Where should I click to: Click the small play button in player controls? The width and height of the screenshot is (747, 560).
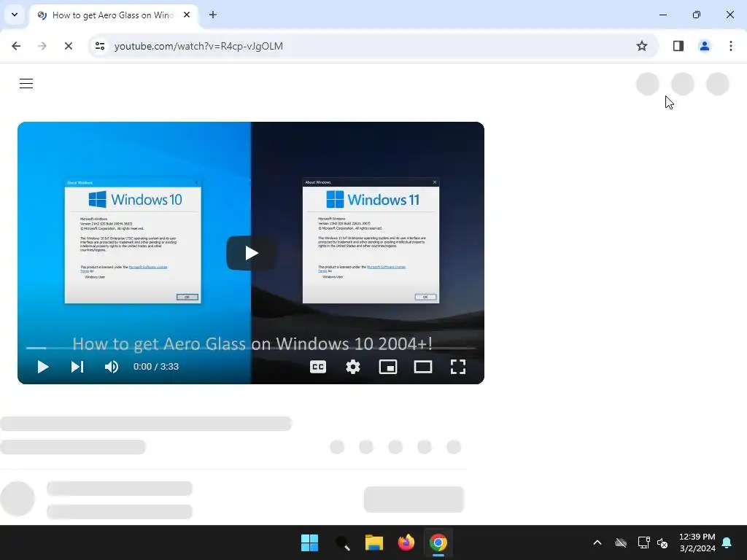click(x=43, y=367)
